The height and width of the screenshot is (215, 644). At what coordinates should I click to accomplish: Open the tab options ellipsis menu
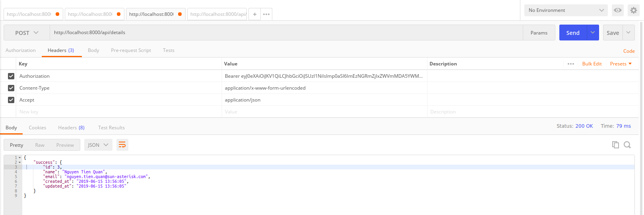266,14
